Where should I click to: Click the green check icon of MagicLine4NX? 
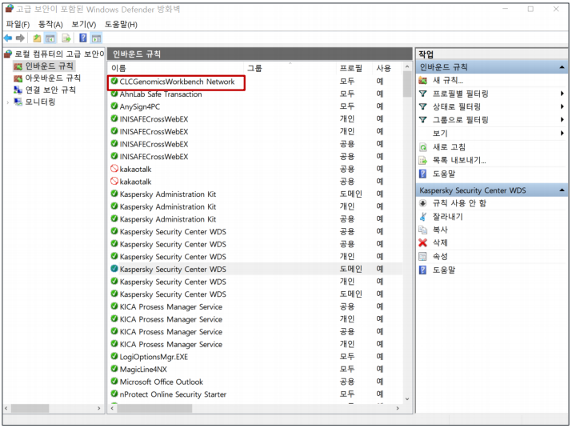[x=114, y=369]
